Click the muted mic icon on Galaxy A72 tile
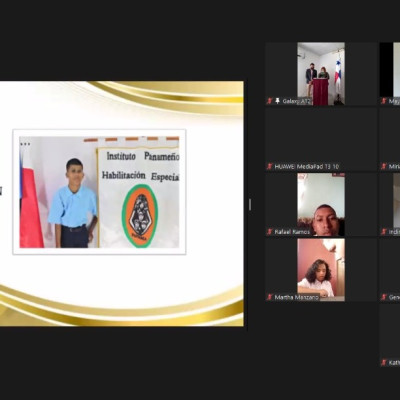 click(270, 101)
